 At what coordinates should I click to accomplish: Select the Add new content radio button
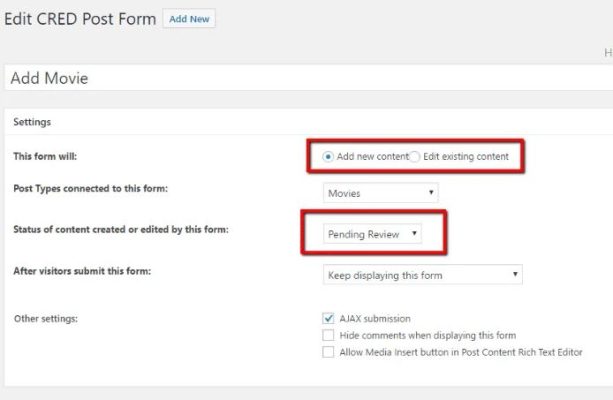point(329,157)
